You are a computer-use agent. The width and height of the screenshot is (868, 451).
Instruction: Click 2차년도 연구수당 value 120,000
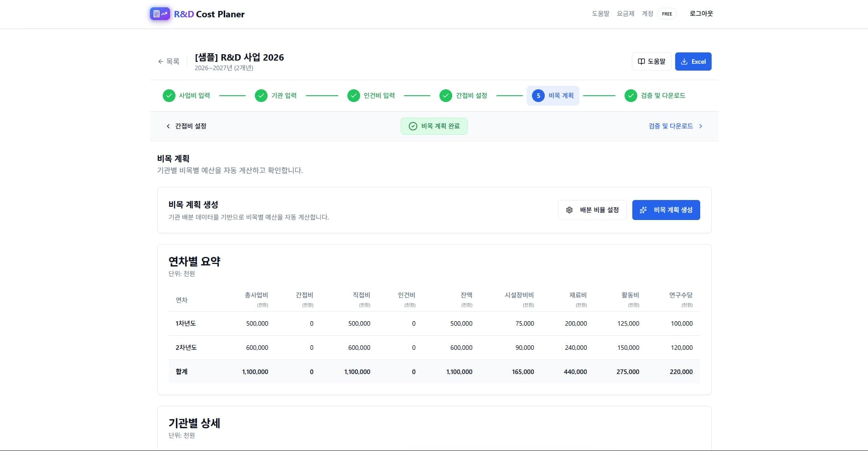click(x=682, y=348)
